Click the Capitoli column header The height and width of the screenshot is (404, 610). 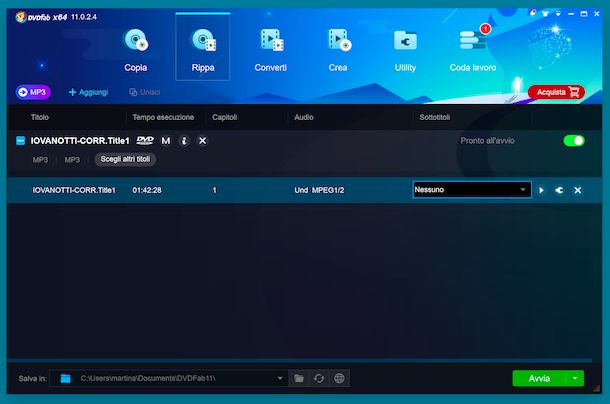pos(224,117)
